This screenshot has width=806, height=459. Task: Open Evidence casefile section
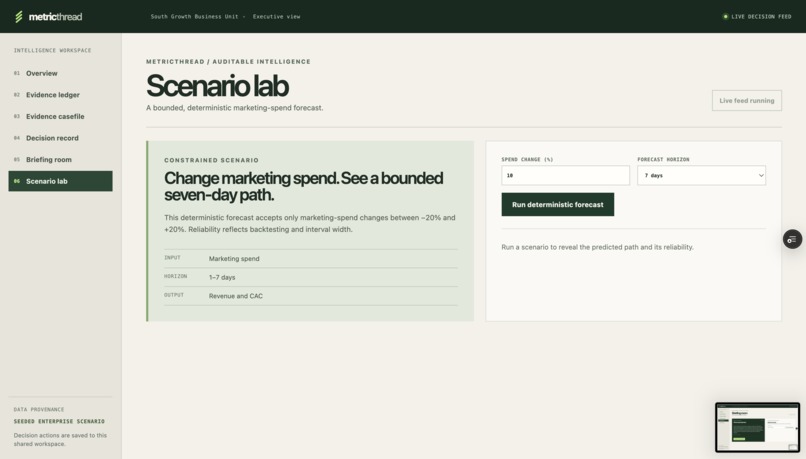point(60,117)
